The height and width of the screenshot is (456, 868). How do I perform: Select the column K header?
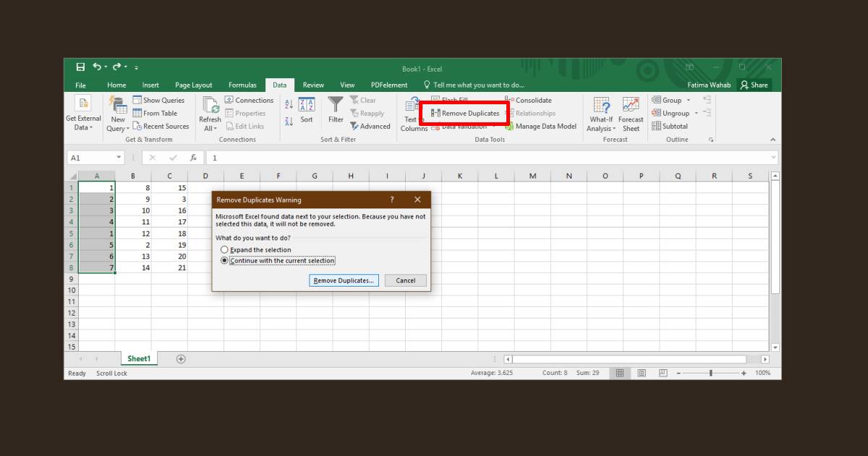[x=460, y=176]
